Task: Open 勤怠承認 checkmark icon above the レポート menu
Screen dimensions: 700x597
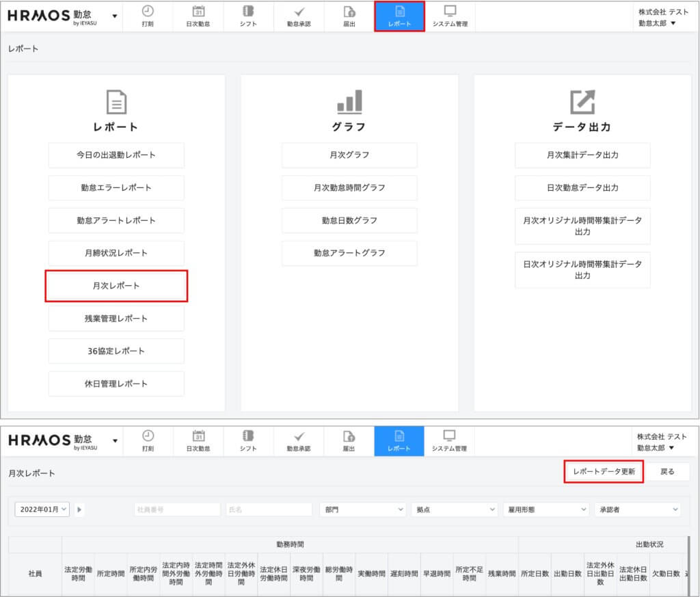Action: click(298, 12)
